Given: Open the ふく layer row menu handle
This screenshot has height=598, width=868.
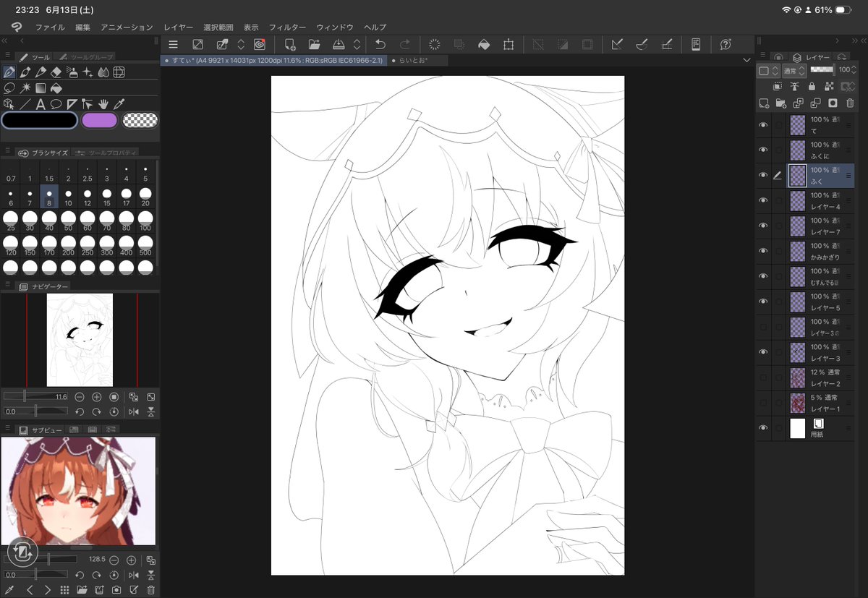Looking at the screenshot, I should (x=849, y=175).
